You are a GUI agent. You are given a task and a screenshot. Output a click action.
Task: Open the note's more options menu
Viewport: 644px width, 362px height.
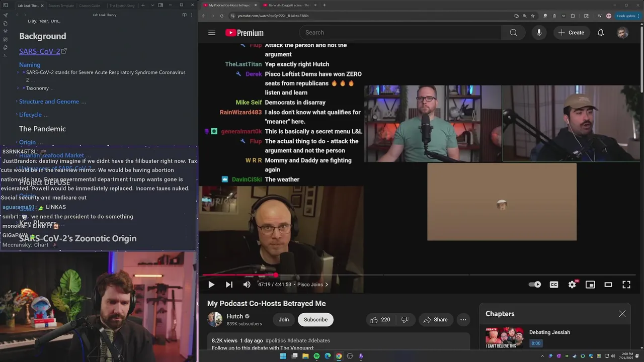tap(192, 15)
